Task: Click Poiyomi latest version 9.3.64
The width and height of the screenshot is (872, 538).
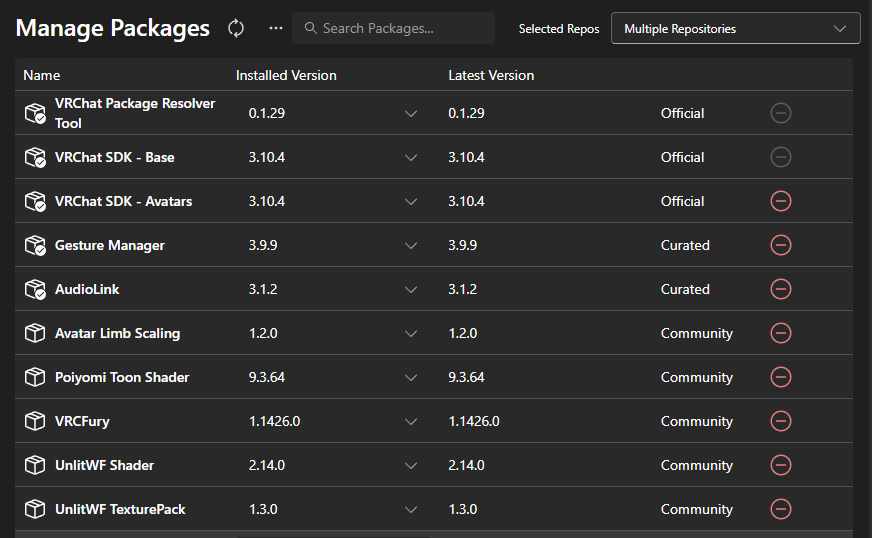Action: [x=466, y=377]
